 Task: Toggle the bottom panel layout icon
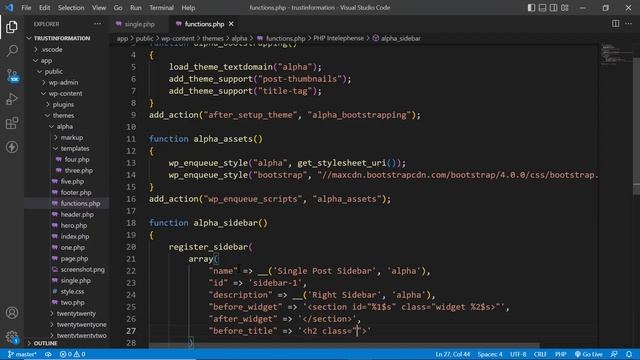pyautogui.click(x=542, y=7)
